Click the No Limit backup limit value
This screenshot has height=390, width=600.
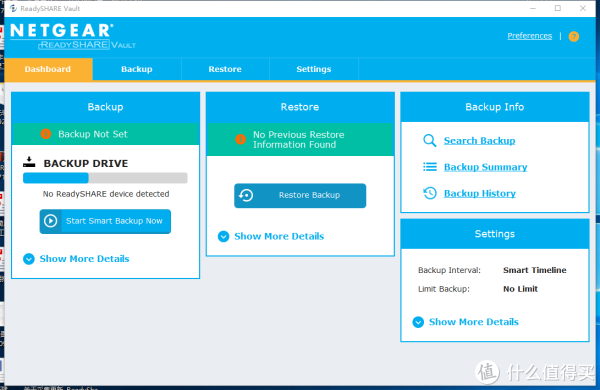(x=520, y=289)
